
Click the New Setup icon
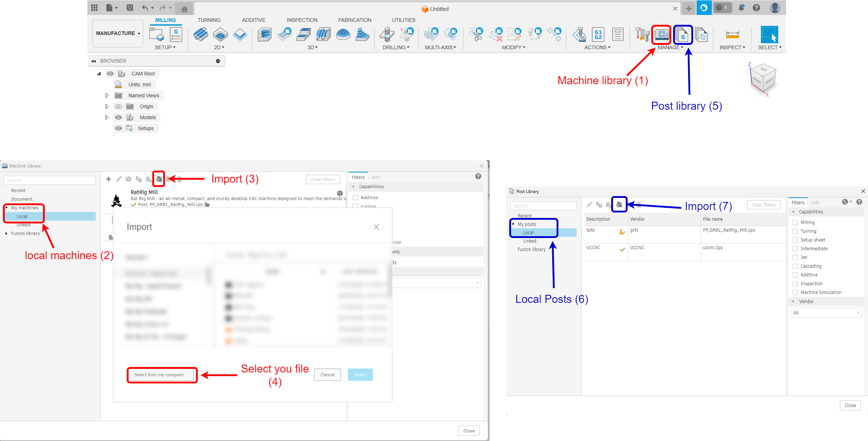157,35
